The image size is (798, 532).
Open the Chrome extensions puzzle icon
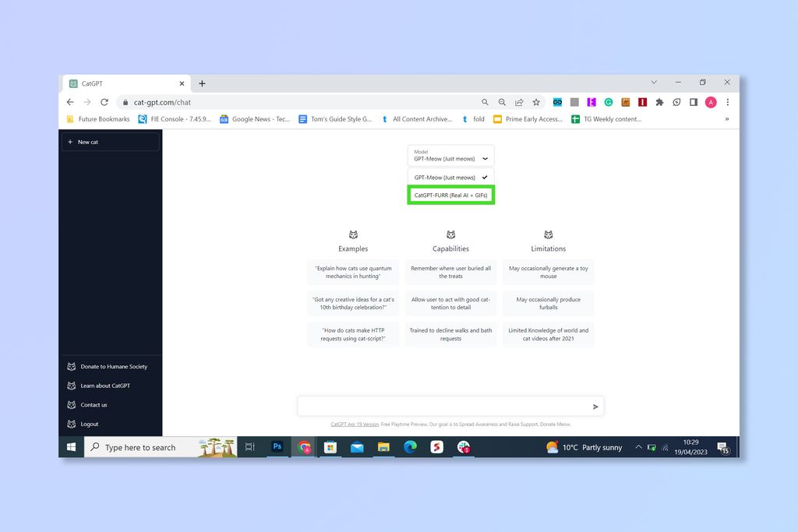click(x=659, y=102)
